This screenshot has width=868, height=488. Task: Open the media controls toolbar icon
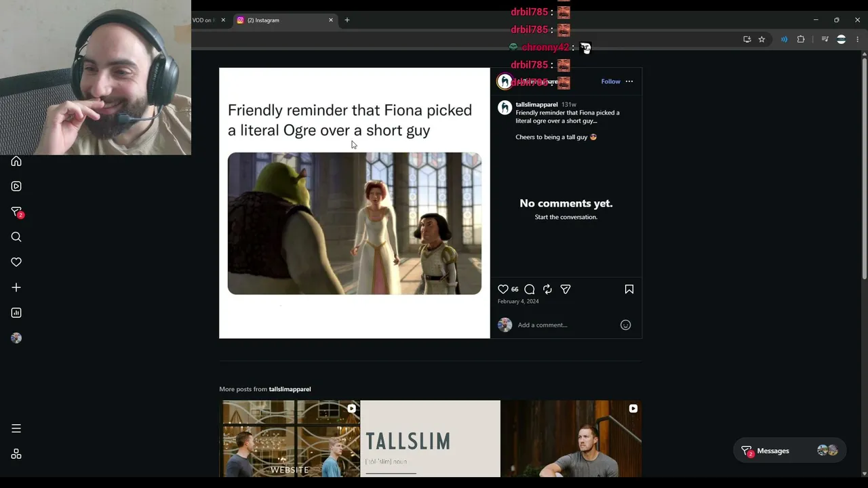(x=825, y=39)
